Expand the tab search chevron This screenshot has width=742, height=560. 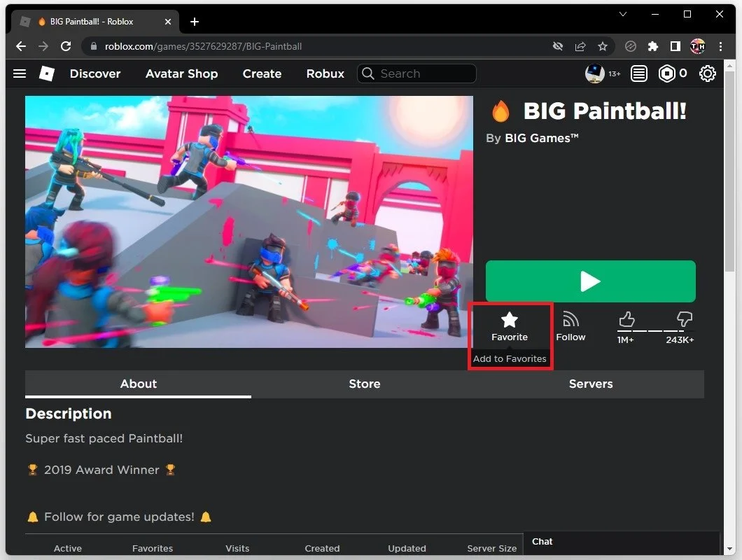click(623, 14)
